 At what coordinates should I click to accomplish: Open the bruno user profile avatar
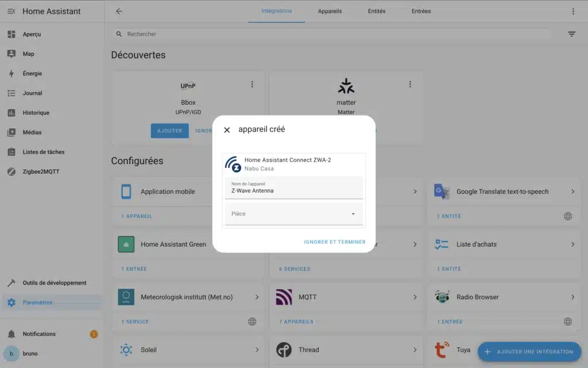click(x=11, y=354)
